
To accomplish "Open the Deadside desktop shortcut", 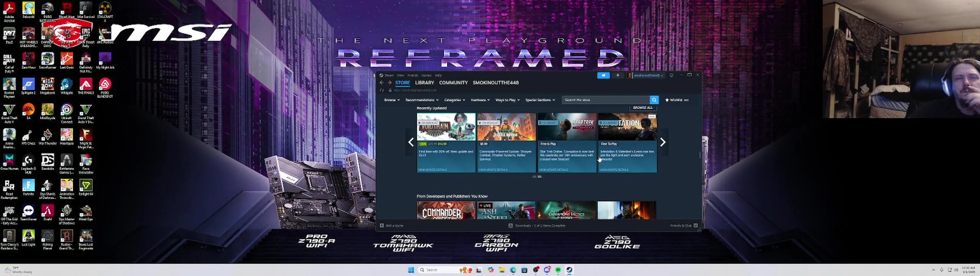I will pos(47,162).
